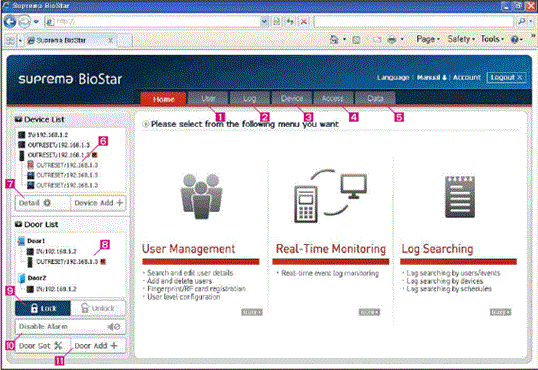Screen dimensions: 538x370
Task: Open the Quick Tabs dropdown arrow
Action: pos(20,41)
